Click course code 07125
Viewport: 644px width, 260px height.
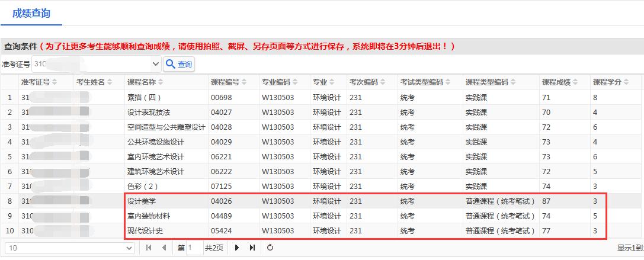pos(222,187)
